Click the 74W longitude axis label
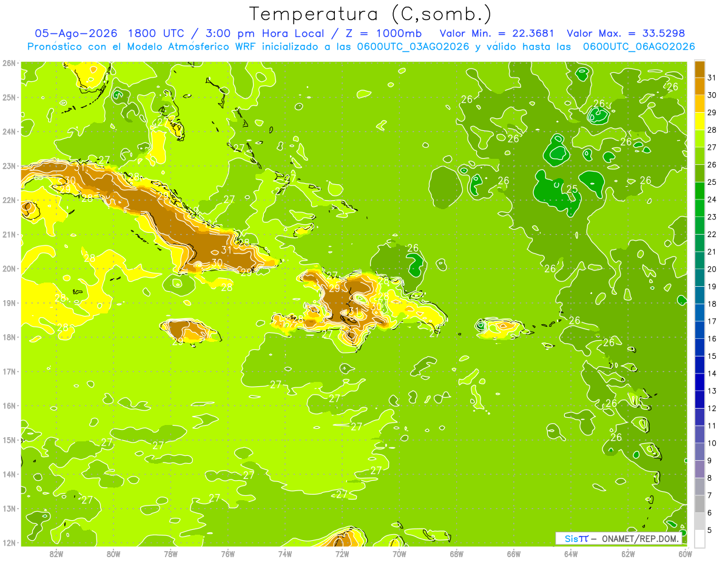Image resolution: width=728 pixels, height=562 pixels. 285,554
